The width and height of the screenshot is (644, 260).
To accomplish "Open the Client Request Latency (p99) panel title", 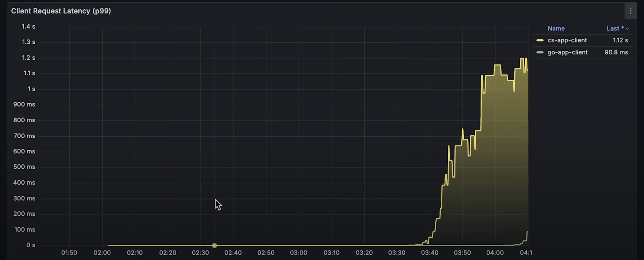I will [x=61, y=11].
